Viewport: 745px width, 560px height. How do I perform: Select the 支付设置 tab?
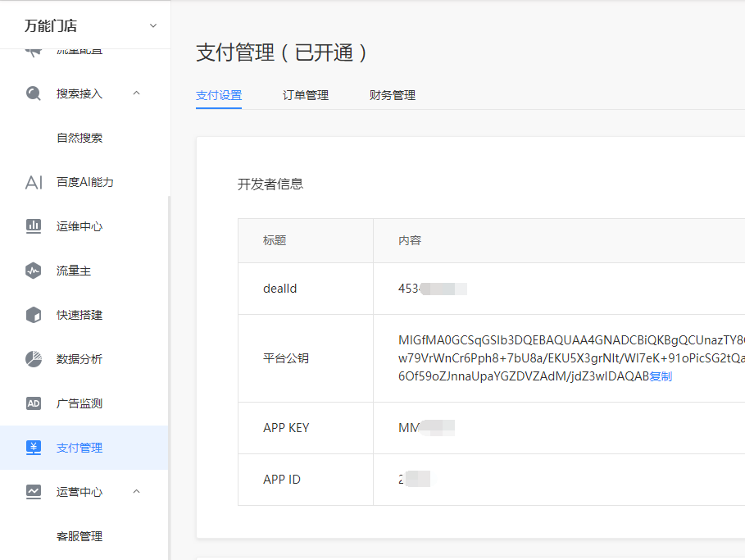pos(219,95)
